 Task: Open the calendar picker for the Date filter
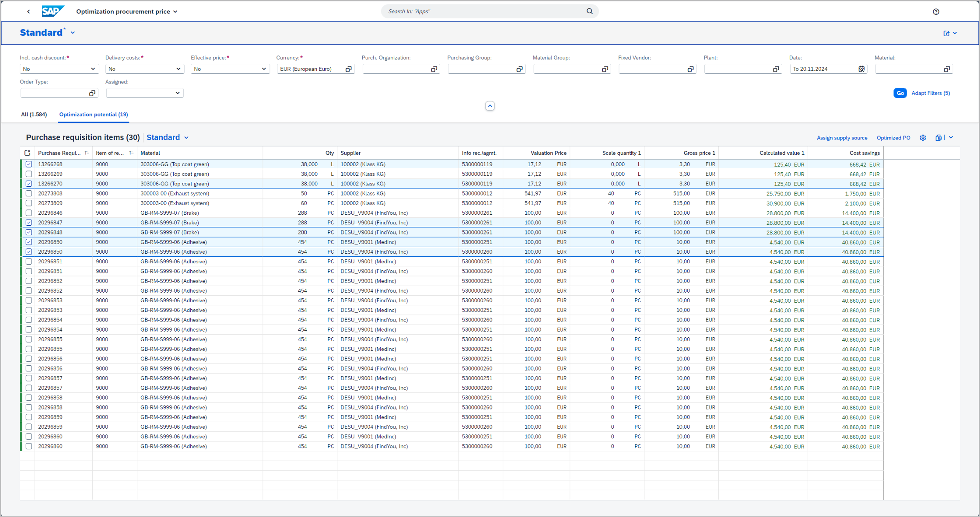[x=861, y=69]
